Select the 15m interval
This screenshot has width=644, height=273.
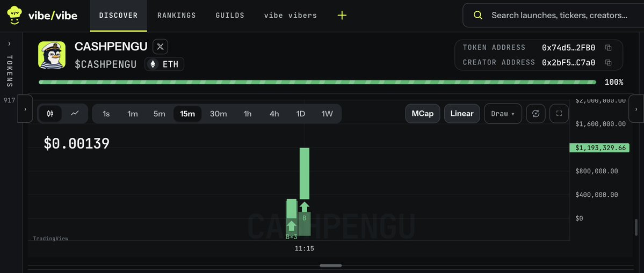[x=187, y=114]
